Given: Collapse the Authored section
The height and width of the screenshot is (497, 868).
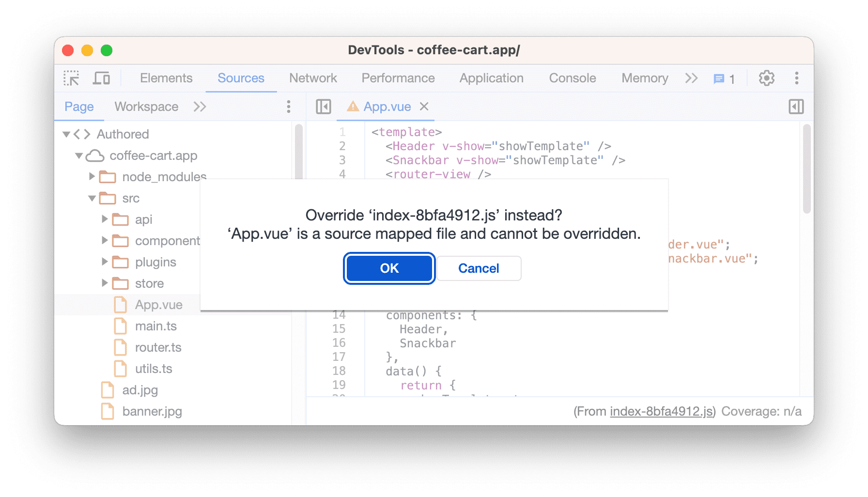Looking at the screenshot, I should coord(66,134).
